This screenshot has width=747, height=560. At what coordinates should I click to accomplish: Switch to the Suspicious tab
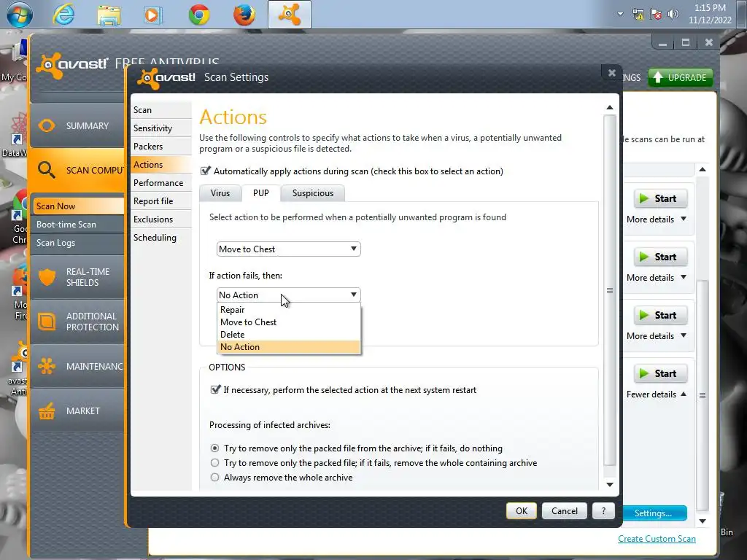click(x=312, y=192)
